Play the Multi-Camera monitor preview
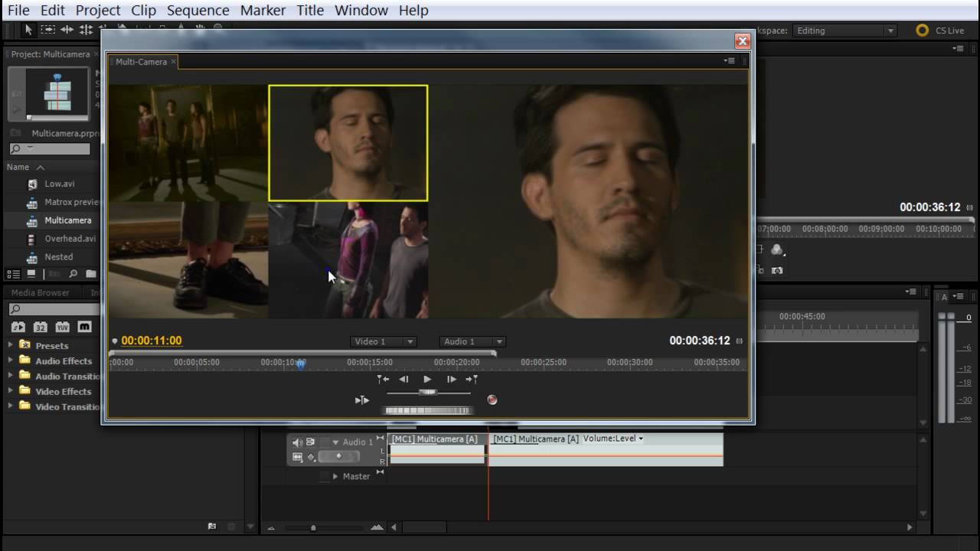The image size is (980, 551). tap(427, 379)
